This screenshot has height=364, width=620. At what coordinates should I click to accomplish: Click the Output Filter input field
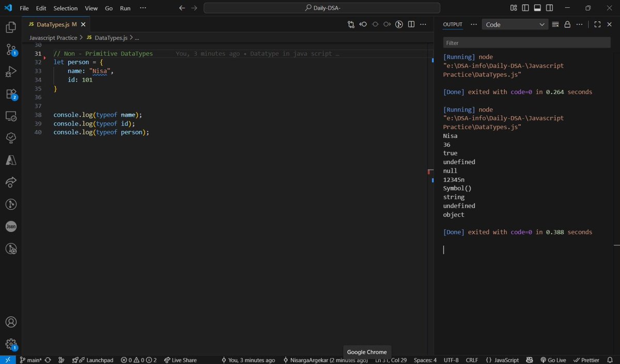coord(526,43)
